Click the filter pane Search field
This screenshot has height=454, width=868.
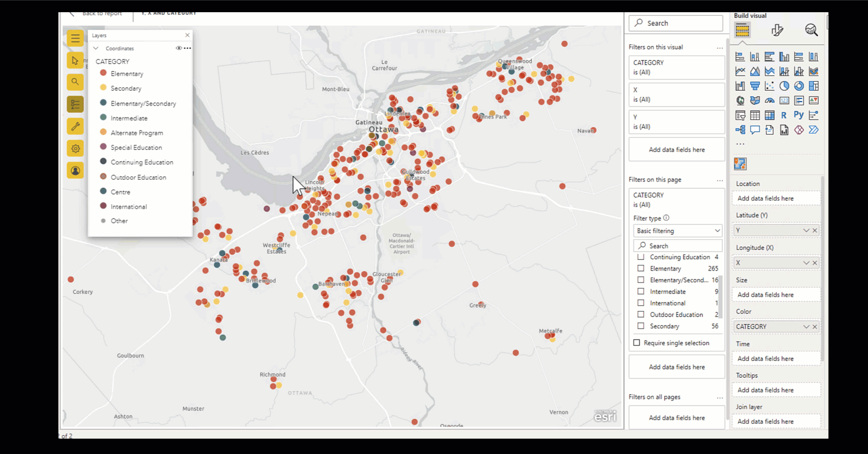click(676, 23)
